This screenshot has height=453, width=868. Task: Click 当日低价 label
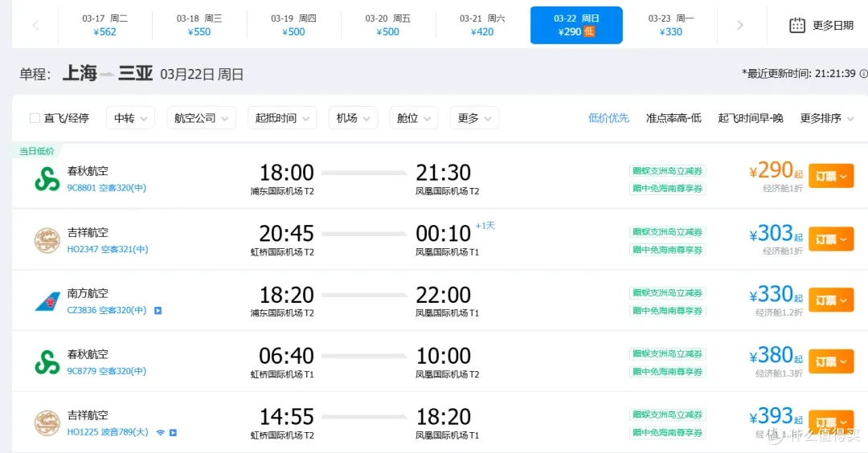[x=37, y=151]
